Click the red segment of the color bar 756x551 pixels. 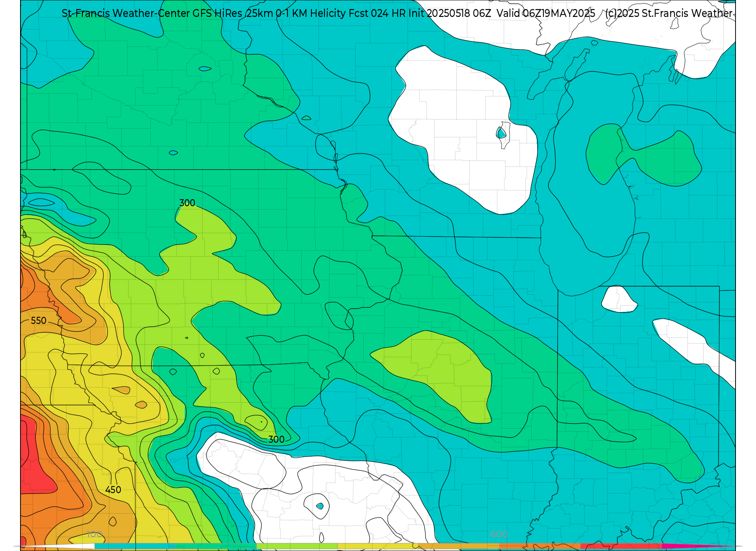621,546
